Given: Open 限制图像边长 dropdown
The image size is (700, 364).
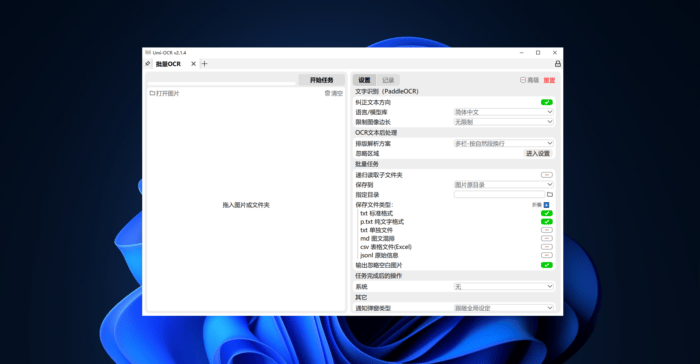Looking at the screenshot, I should (504, 122).
